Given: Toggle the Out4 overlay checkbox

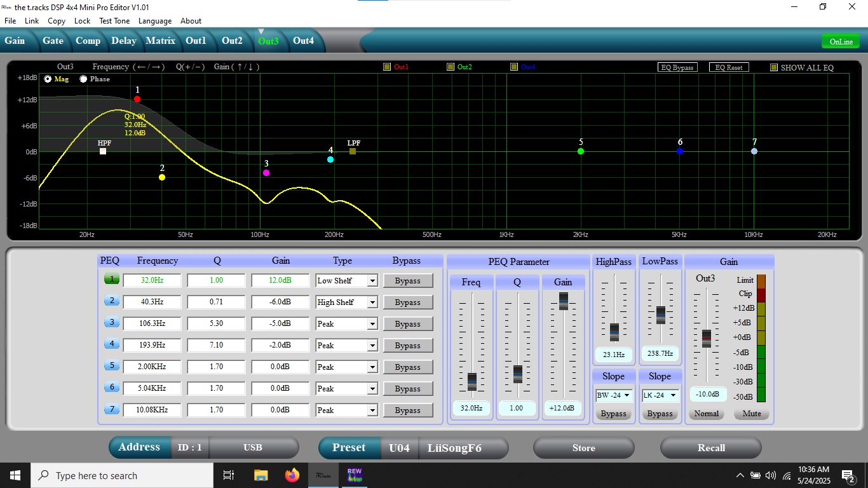Looking at the screenshot, I should point(513,67).
